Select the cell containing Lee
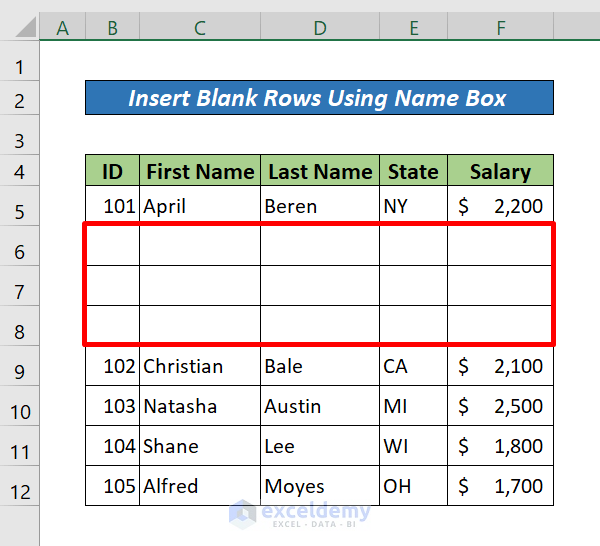The width and height of the screenshot is (600, 546). coord(320,446)
